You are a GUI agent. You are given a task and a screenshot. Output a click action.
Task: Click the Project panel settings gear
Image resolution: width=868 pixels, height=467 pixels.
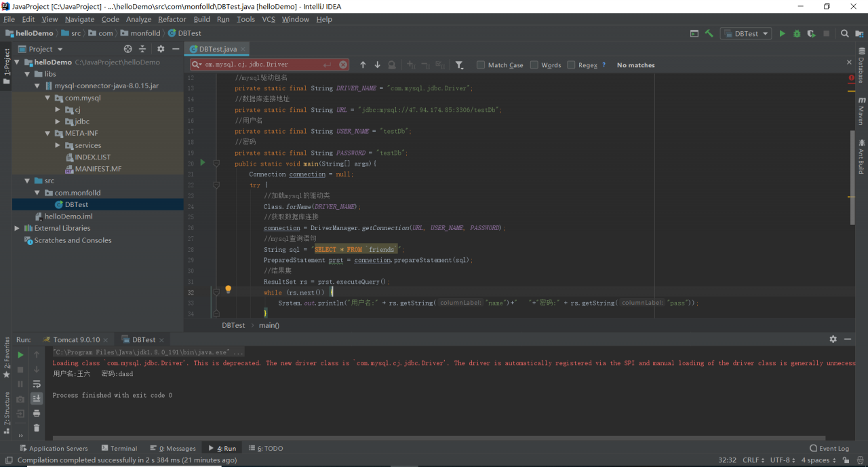[161, 49]
